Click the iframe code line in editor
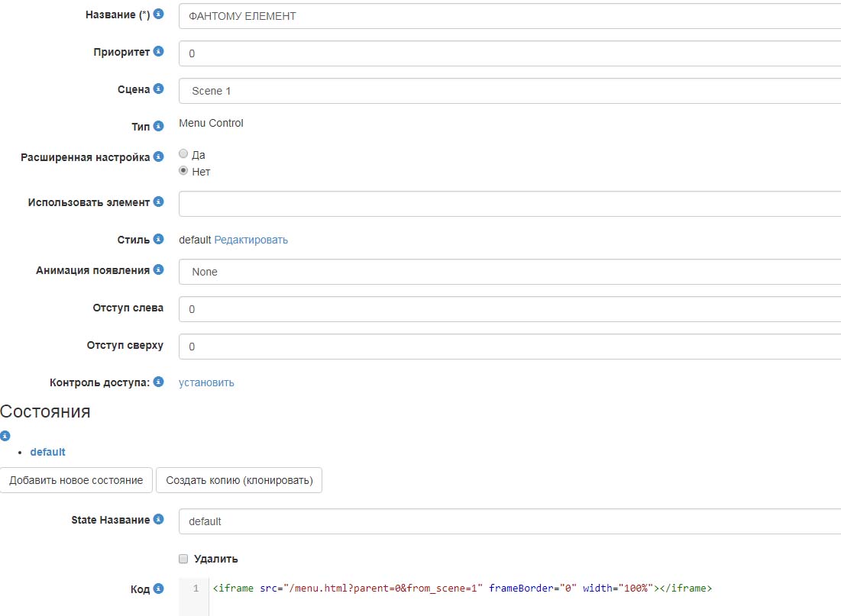 (462, 588)
